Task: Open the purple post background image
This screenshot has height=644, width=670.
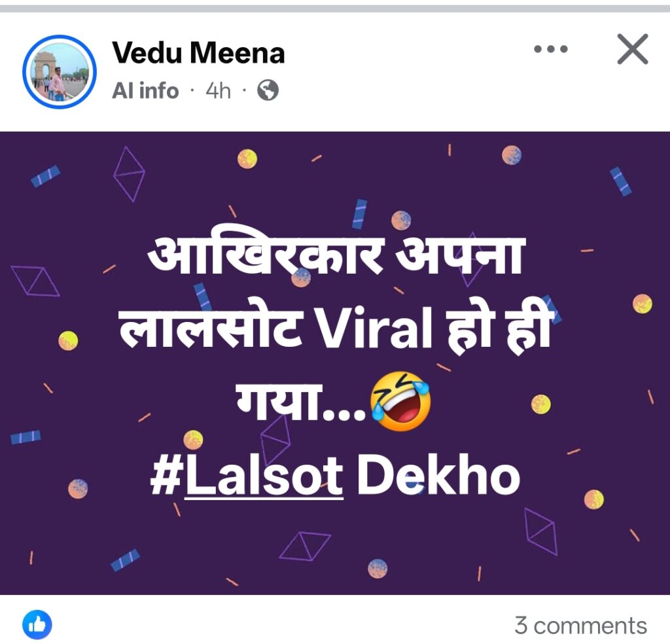Action: 335,363
